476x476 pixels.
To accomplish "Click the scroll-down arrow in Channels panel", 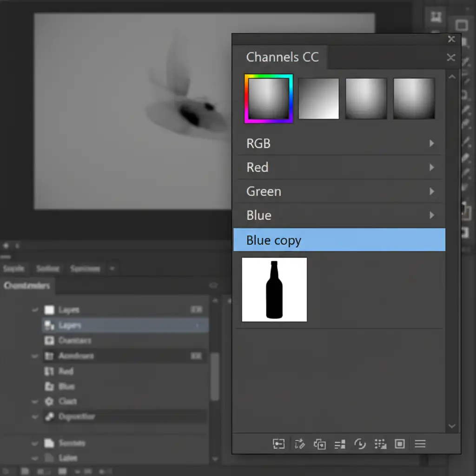I will click(x=452, y=426).
